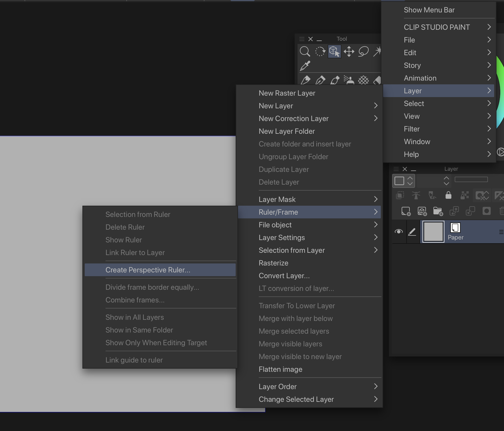Click the New Layer Folder icon
504x431 pixels.
438,211
